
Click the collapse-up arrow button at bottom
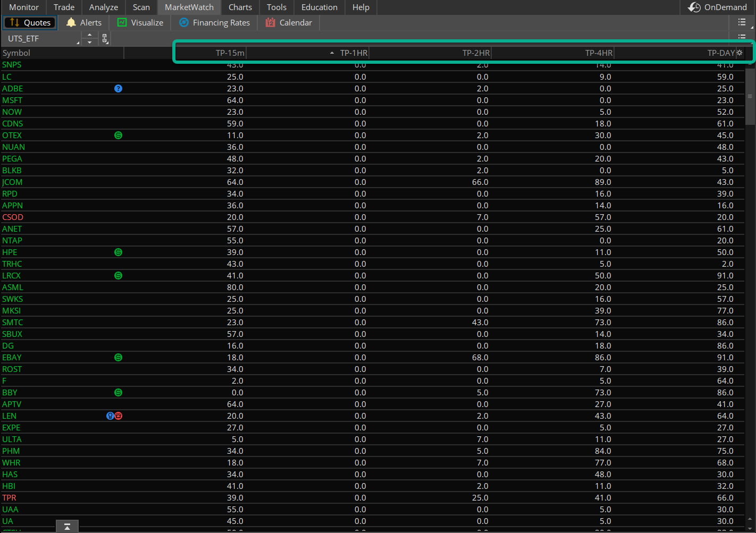[67, 526]
